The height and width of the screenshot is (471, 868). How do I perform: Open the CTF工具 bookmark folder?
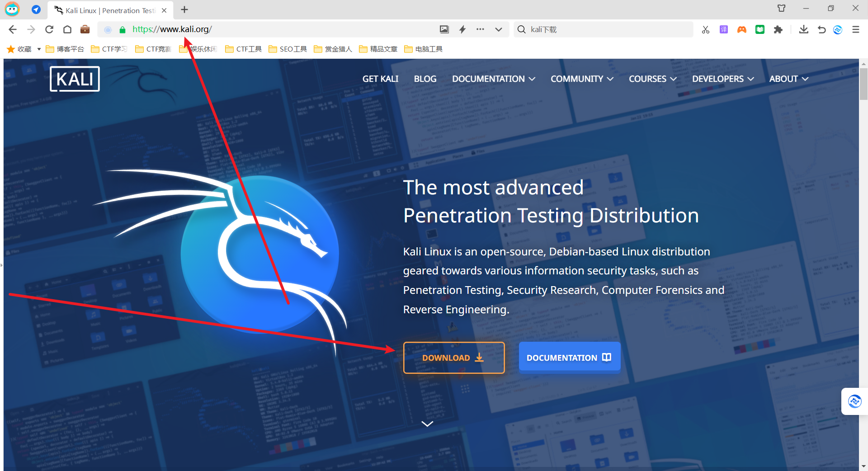244,49
